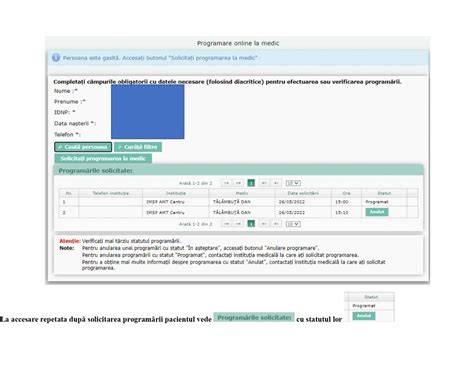Click the Caută persoana search button
This screenshot has width=474, height=368.
[x=83, y=147]
